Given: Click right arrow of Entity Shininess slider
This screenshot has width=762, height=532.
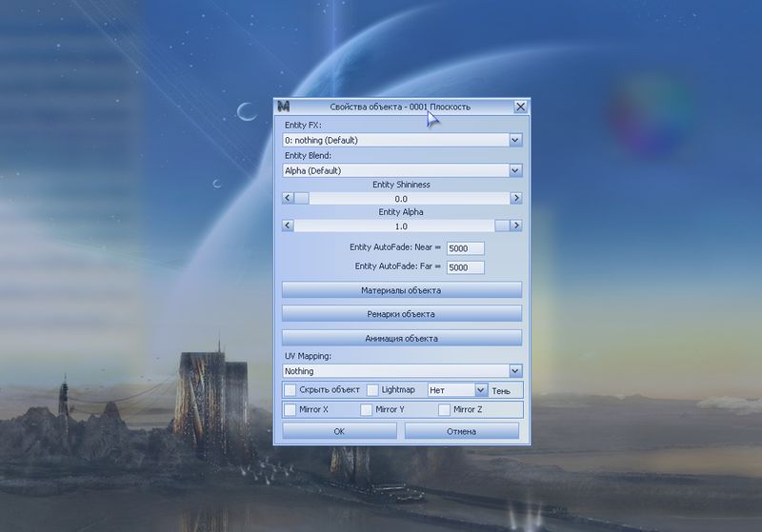Looking at the screenshot, I should tap(516, 198).
